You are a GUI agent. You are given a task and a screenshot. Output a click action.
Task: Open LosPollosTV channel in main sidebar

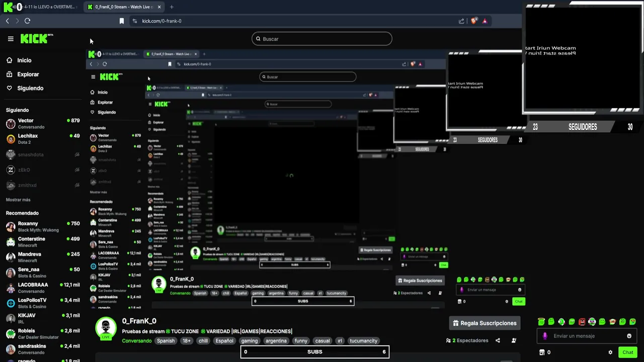[43, 303]
